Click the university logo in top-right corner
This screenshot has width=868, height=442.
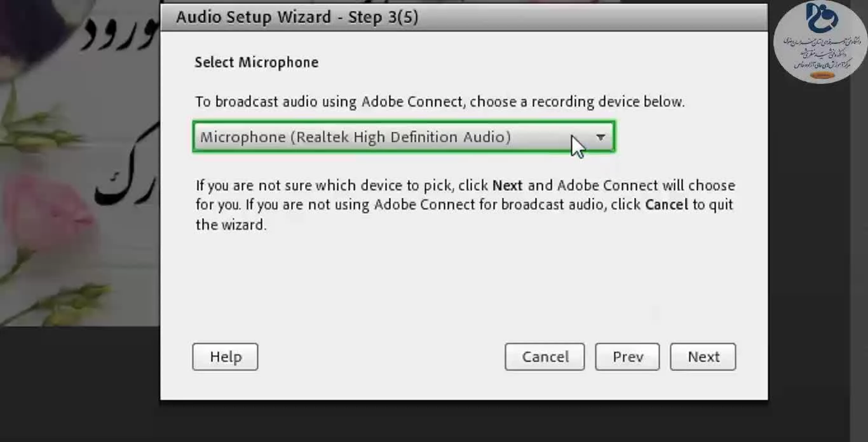click(820, 42)
